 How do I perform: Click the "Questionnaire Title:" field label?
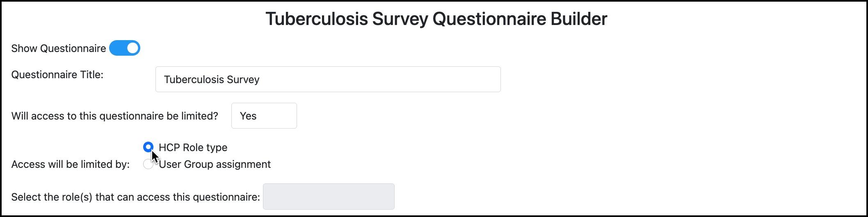click(x=57, y=75)
